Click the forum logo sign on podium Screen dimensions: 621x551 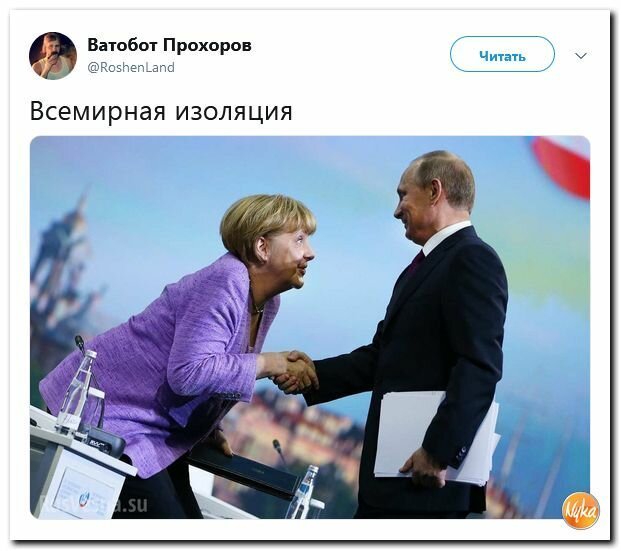point(84,492)
